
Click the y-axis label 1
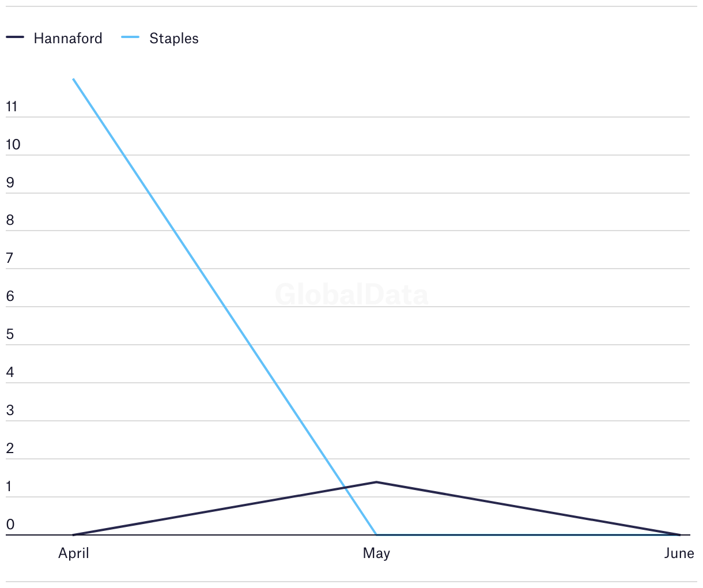[9, 487]
